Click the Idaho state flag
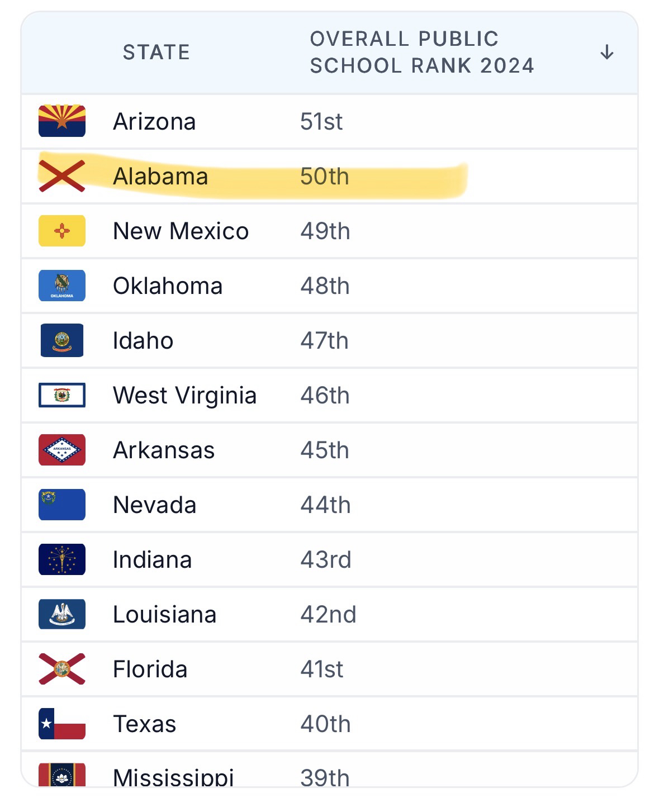 61,340
